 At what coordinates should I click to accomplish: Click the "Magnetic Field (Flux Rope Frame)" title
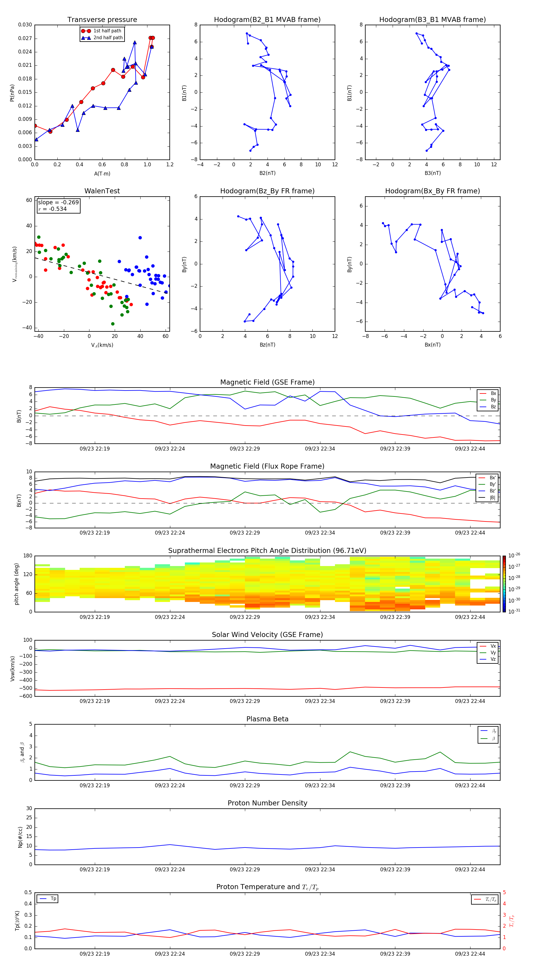pyautogui.click(x=267, y=467)
